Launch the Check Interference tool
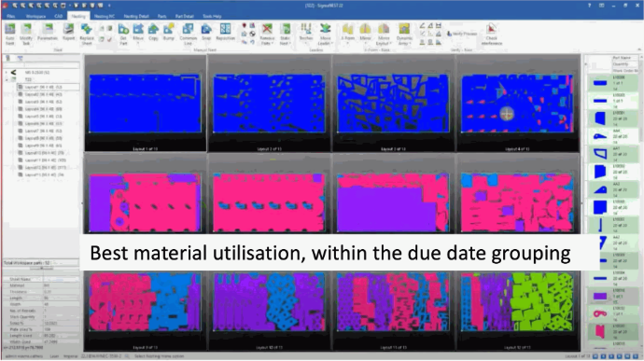Image resolution: width=644 pixels, height=361 pixels. click(x=492, y=34)
